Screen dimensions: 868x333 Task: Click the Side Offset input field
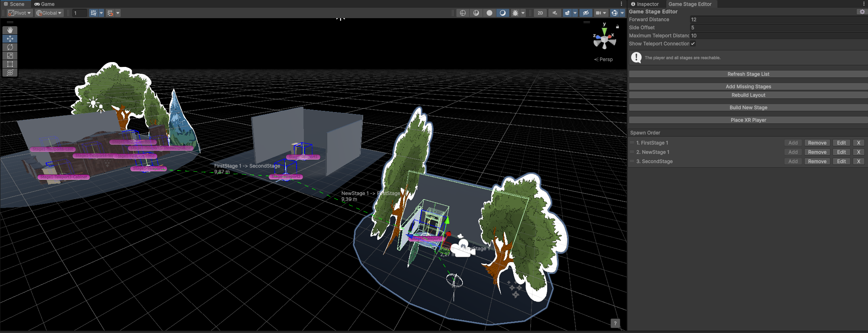779,27
